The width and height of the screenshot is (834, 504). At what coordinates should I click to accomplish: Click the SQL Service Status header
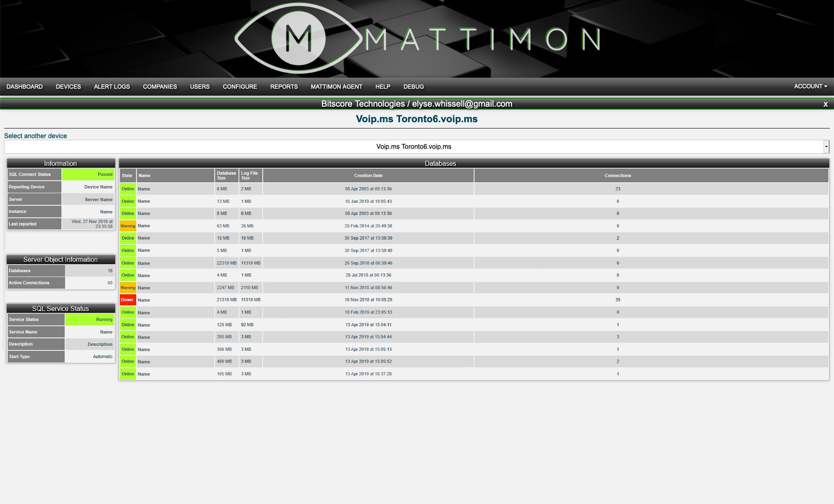[x=61, y=308]
